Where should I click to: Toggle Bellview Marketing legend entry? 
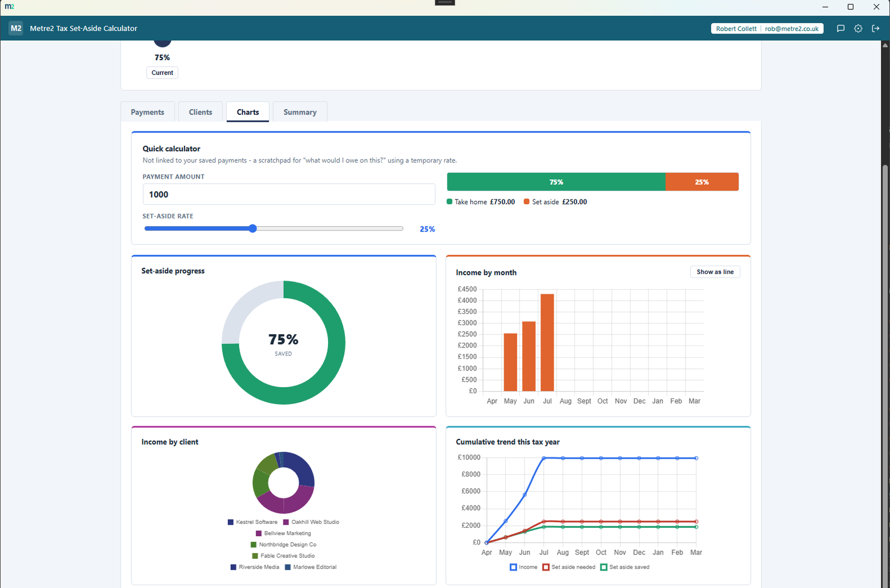[283, 533]
